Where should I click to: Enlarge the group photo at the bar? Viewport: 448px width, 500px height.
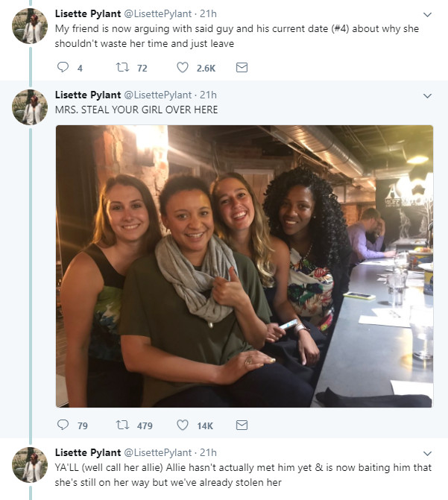pyautogui.click(x=244, y=266)
